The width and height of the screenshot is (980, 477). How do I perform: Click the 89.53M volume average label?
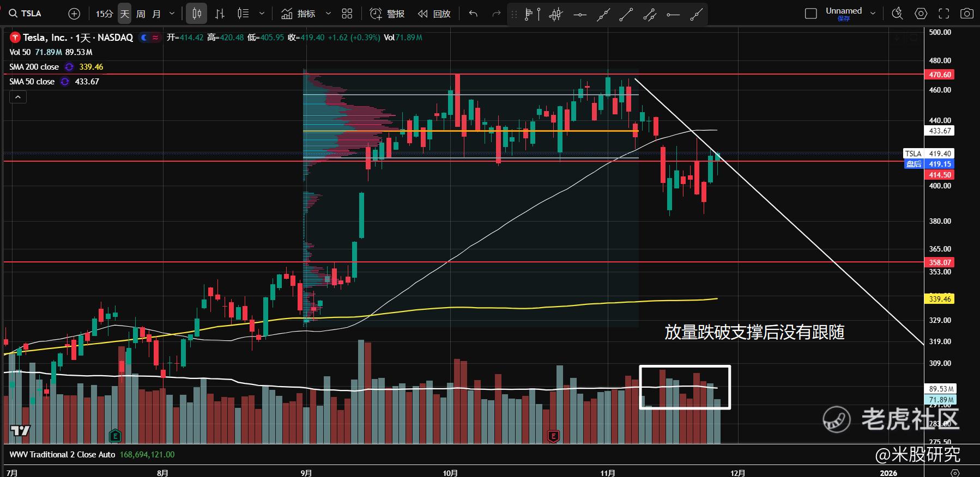tap(941, 389)
